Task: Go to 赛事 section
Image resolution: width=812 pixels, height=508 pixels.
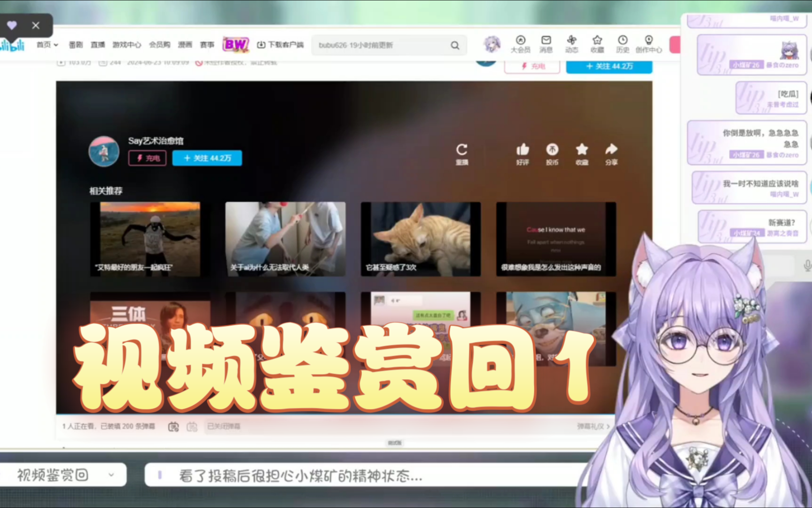Action: (x=207, y=45)
